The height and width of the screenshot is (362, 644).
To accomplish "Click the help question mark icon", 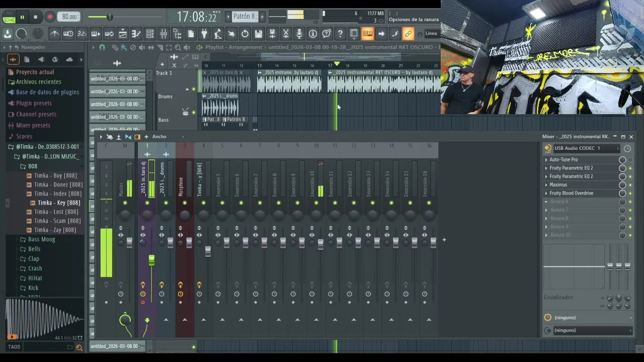I will (x=340, y=34).
